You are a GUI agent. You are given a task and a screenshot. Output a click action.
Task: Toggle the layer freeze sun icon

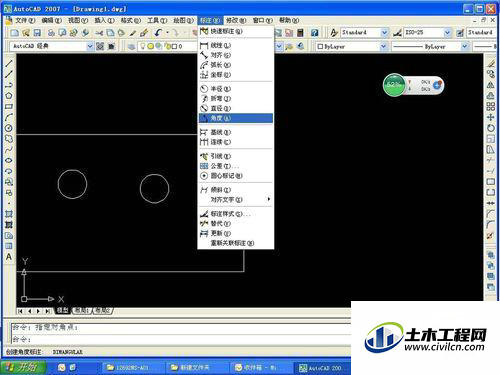pos(150,46)
